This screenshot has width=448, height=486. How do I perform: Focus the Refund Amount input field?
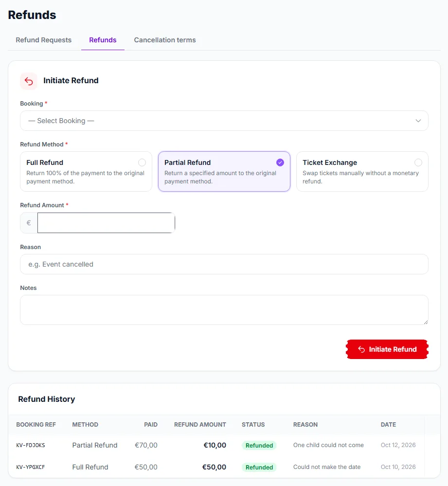pyautogui.click(x=106, y=223)
